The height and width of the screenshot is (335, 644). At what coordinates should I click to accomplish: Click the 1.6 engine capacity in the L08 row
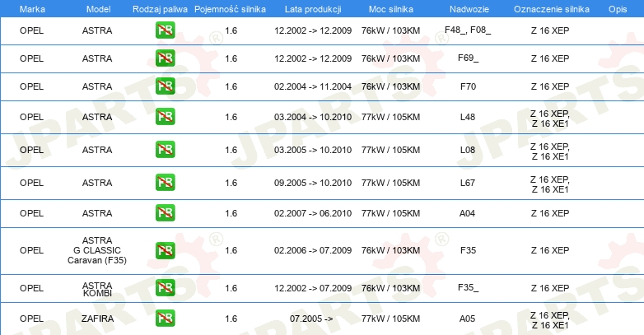point(231,150)
